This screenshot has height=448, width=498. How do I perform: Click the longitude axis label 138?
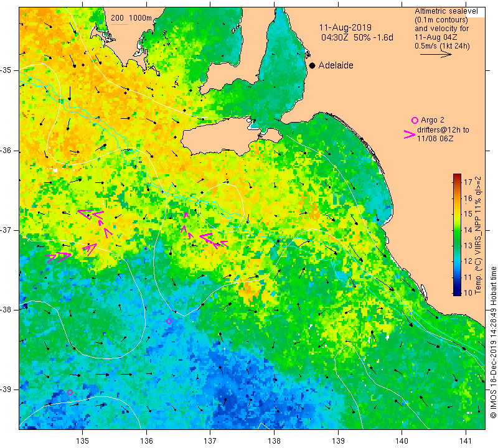274,441
